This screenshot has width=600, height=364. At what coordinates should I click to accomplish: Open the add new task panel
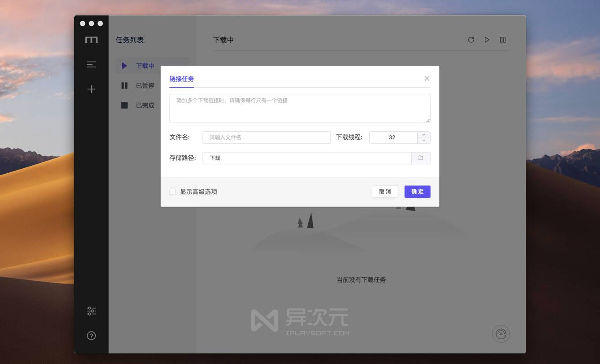pos(91,89)
